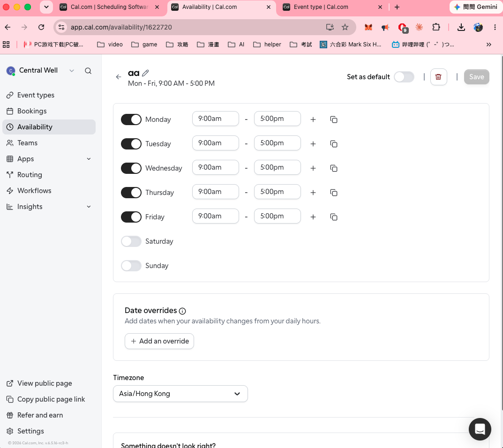503x448 pixels.
Task: Click Add an override button
Action: (159, 341)
